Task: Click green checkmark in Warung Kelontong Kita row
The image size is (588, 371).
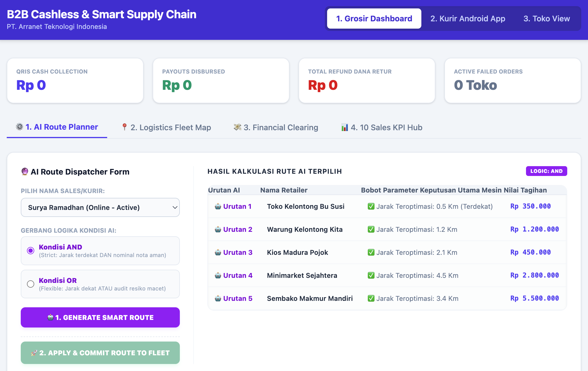Action: click(371, 230)
